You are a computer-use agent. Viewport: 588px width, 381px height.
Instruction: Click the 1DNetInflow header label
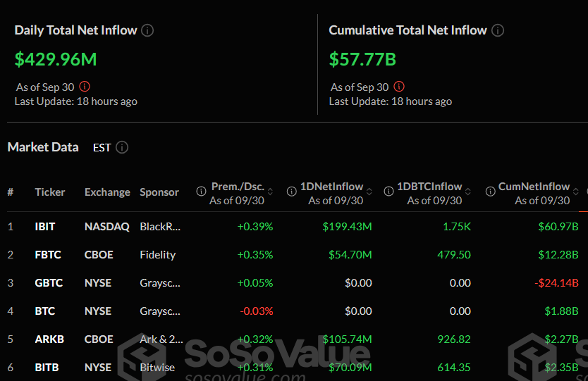pyautogui.click(x=331, y=187)
